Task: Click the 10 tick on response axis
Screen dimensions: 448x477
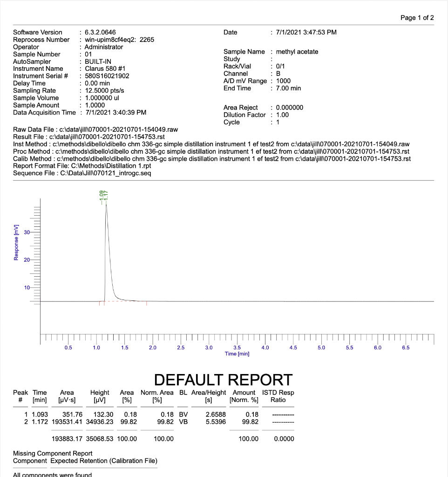Action: (x=27, y=287)
